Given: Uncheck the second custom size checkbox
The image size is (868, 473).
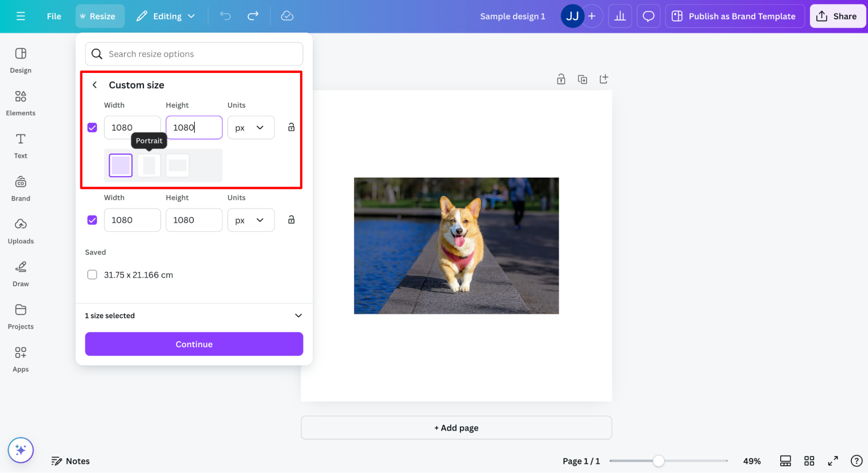Looking at the screenshot, I should pos(92,220).
